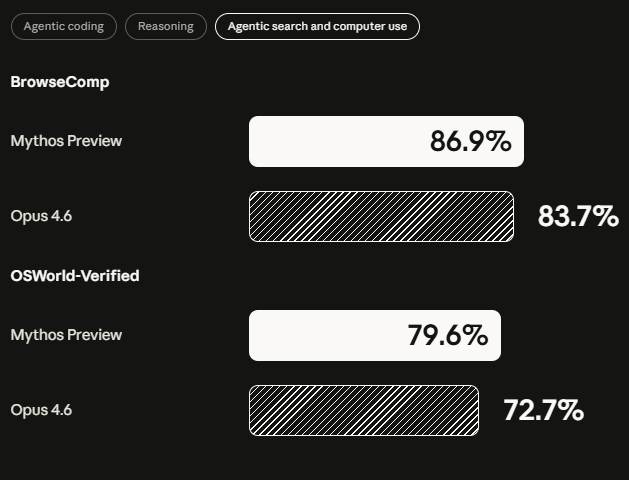Click the shortest hatched bar
Screen dimensions: 629x480
tap(363, 410)
